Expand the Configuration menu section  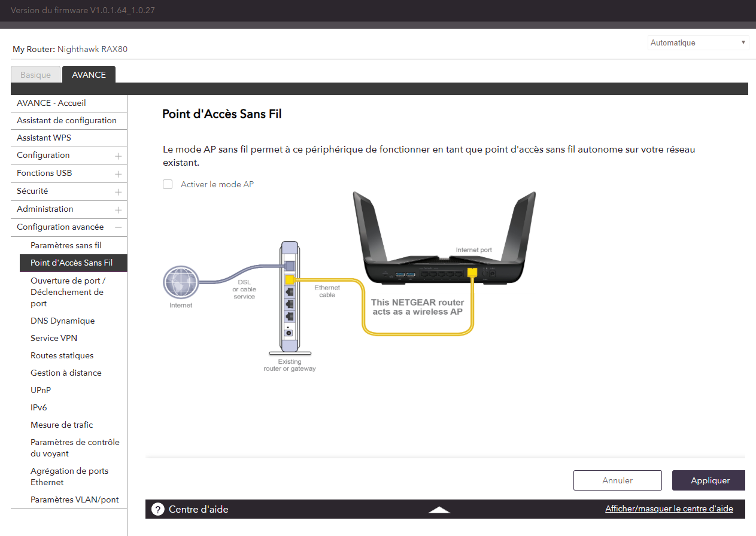119,156
